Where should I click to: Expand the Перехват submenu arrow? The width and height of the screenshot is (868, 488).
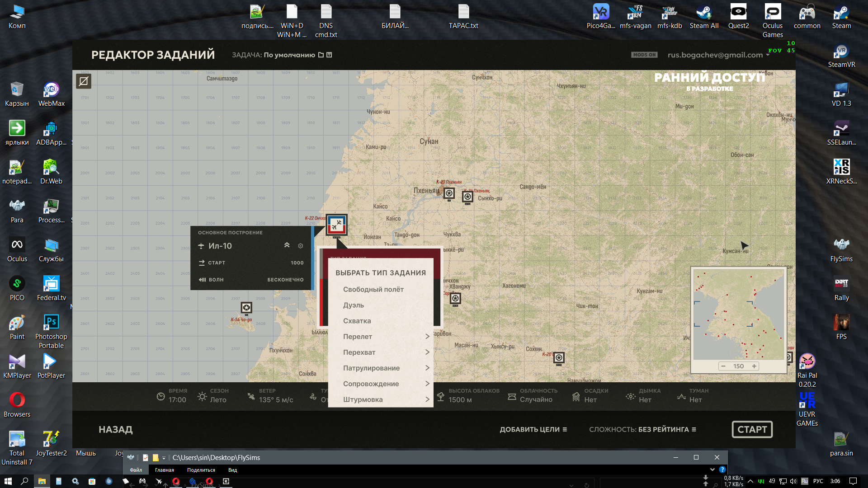click(x=427, y=352)
